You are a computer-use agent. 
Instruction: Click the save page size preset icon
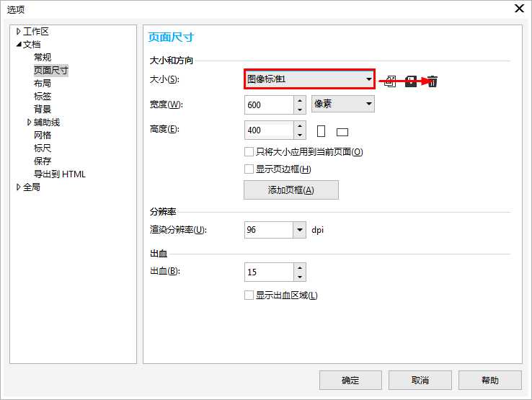click(x=411, y=81)
